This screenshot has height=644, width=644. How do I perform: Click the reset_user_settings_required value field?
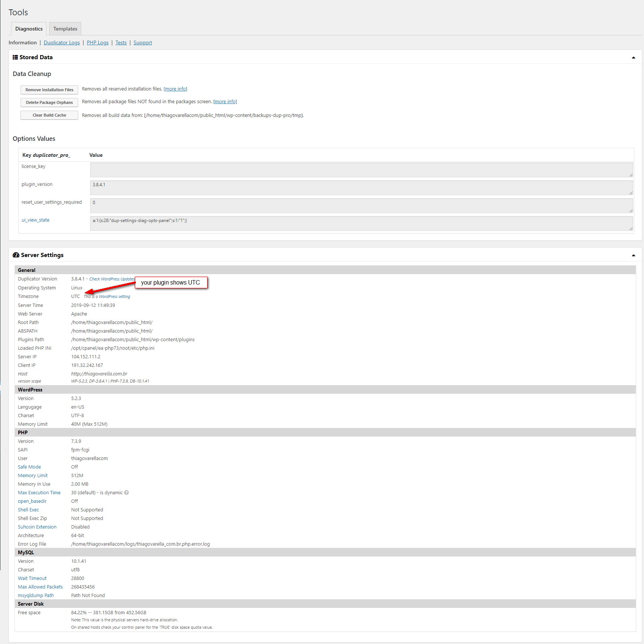click(x=362, y=206)
